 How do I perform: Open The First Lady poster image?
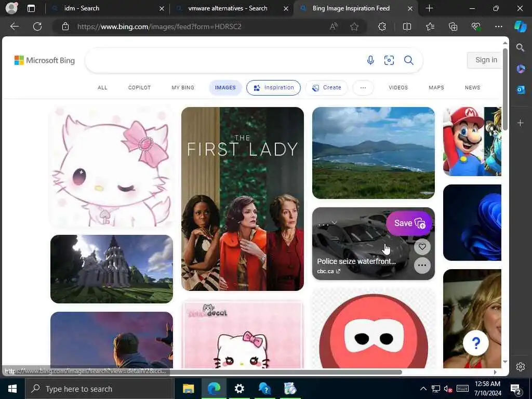click(x=243, y=199)
